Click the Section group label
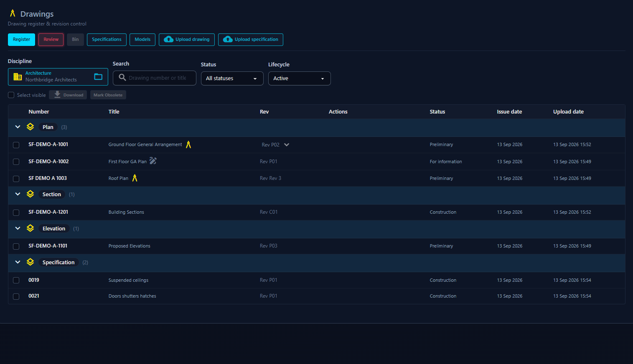Viewport: 633px width, 364px height. [52, 195]
